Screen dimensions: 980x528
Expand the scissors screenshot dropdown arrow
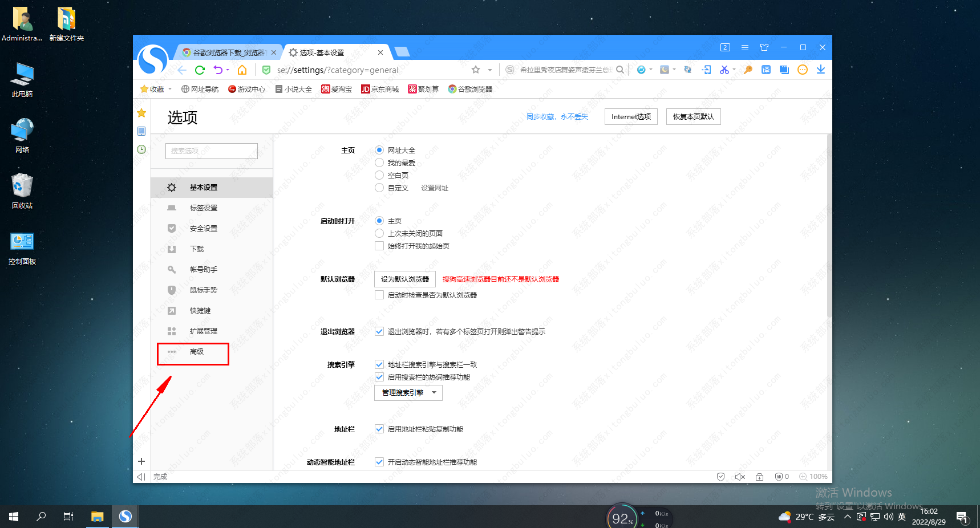coord(734,70)
